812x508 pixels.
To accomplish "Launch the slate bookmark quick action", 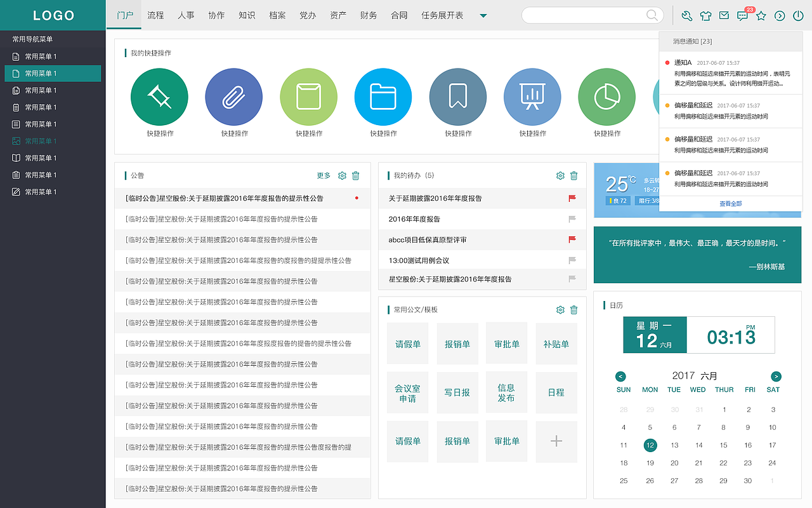I will [458, 97].
